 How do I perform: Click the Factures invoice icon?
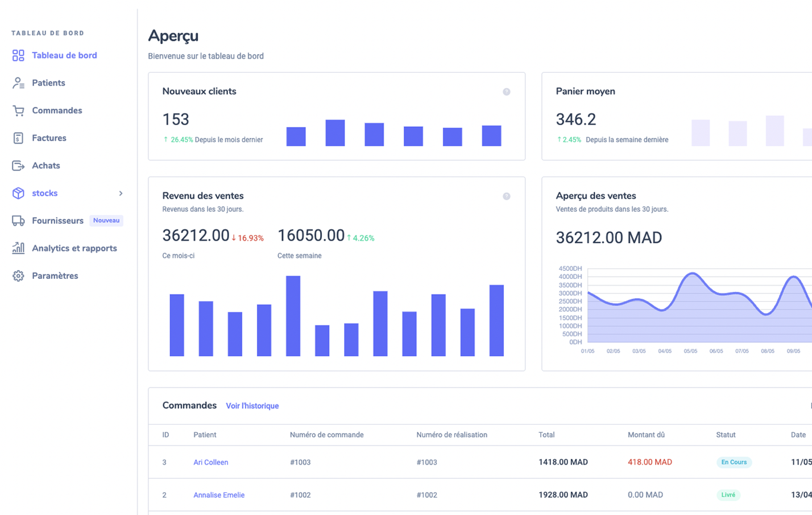click(18, 138)
